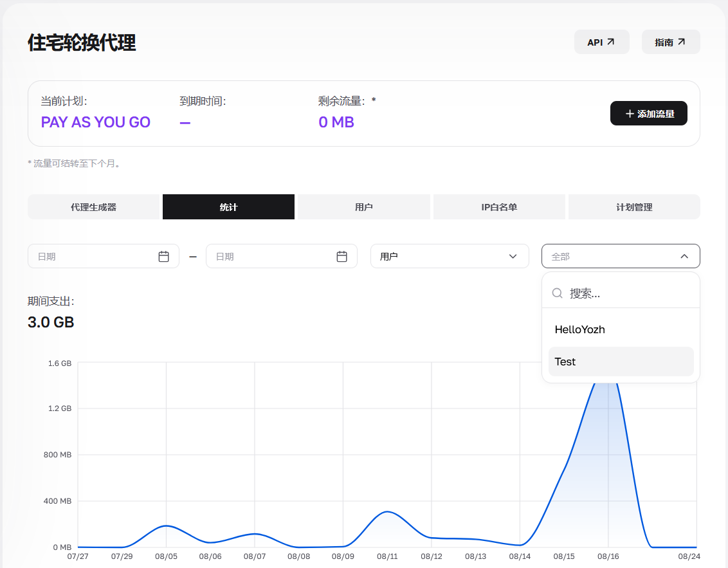Click the 住宅轮换代理 page heading
The width and height of the screenshot is (728, 568).
point(82,42)
